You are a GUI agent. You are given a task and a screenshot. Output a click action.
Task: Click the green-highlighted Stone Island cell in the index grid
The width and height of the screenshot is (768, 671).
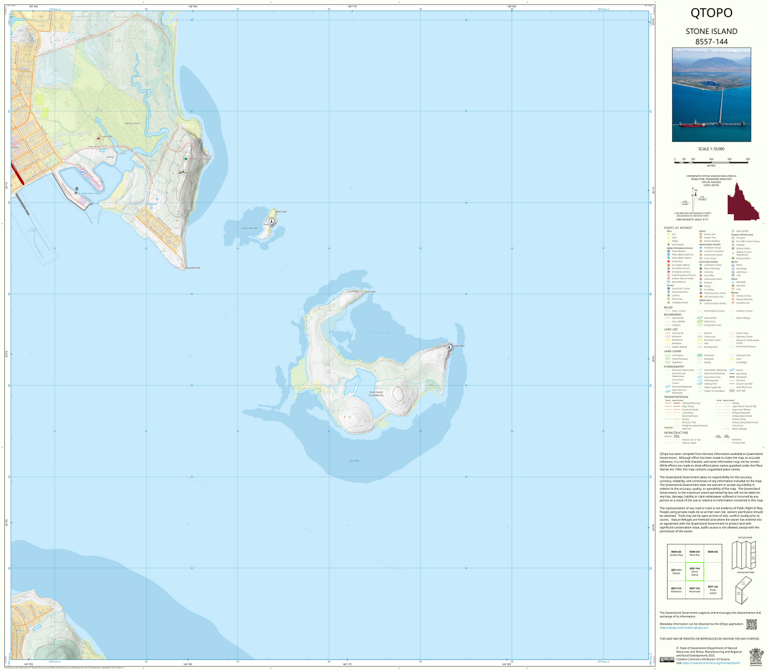tap(694, 572)
